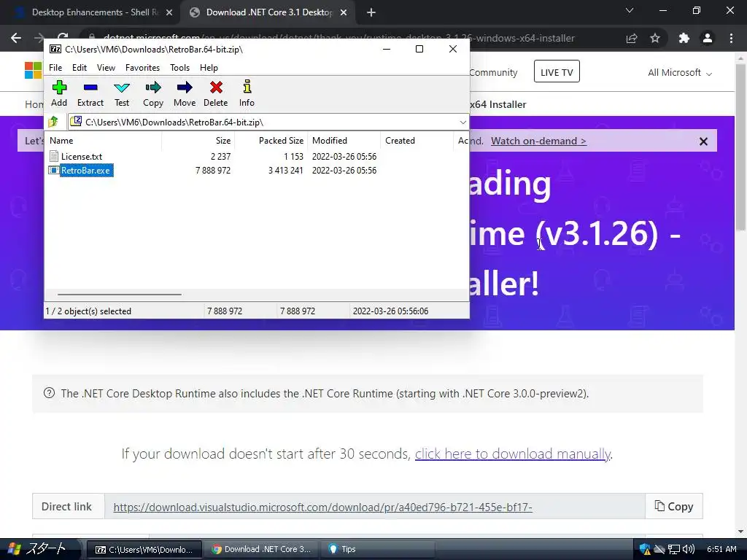Image resolution: width=747 pixels, height=560 pixels.
Task: Copy the direct link with Copy button
Action: coord(673,506)
